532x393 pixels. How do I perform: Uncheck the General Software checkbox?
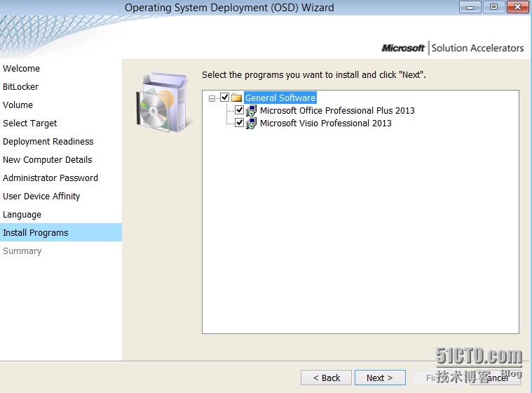tap(224, 98)
